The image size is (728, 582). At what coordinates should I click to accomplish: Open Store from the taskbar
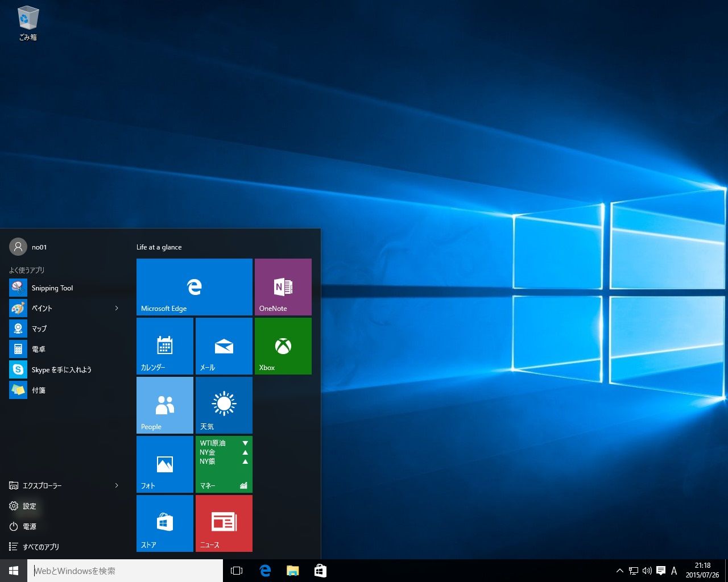tap(320, 571)
